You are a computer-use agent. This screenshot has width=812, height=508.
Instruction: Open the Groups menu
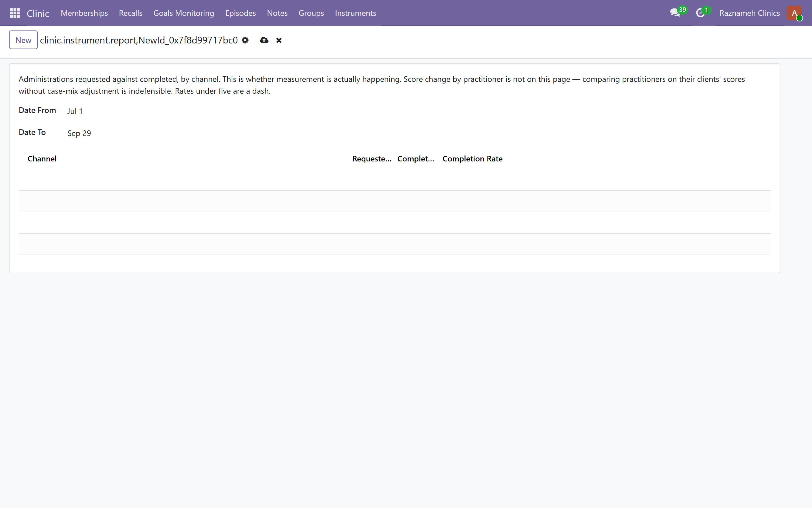coord(311,13)
